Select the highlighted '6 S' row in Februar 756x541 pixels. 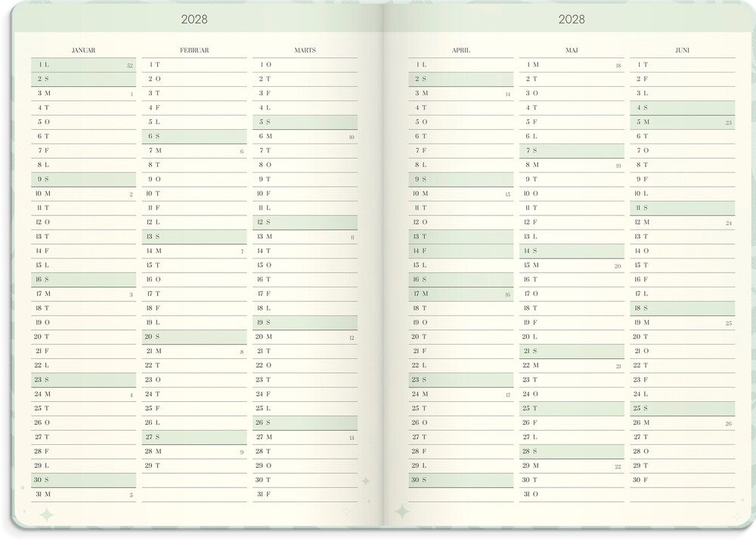click(x=194, y=137)
